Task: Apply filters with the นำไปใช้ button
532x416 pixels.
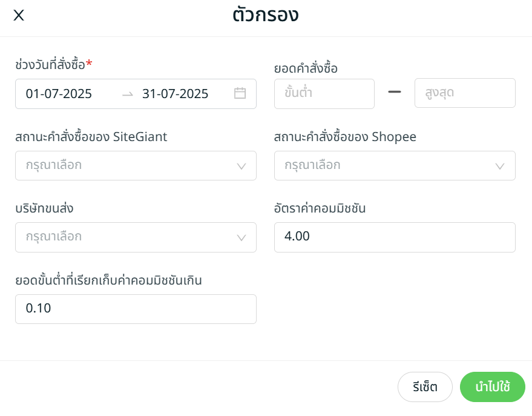Action: 492,387
